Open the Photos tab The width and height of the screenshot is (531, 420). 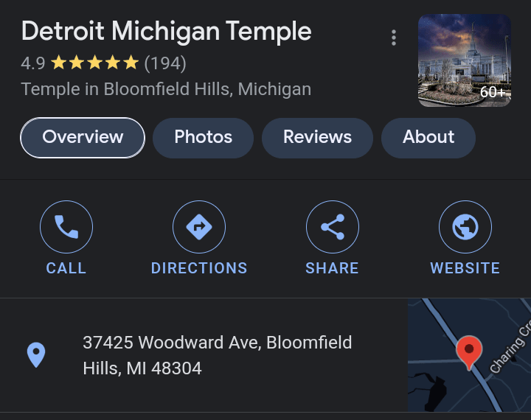coord(203,137)
